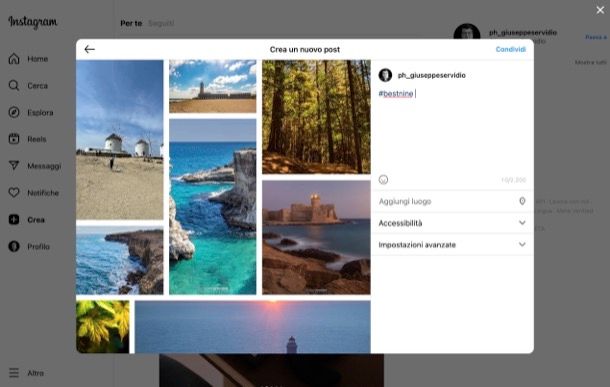Click ph_giuseppeservidio username in dialog

[x=431, y=75]
